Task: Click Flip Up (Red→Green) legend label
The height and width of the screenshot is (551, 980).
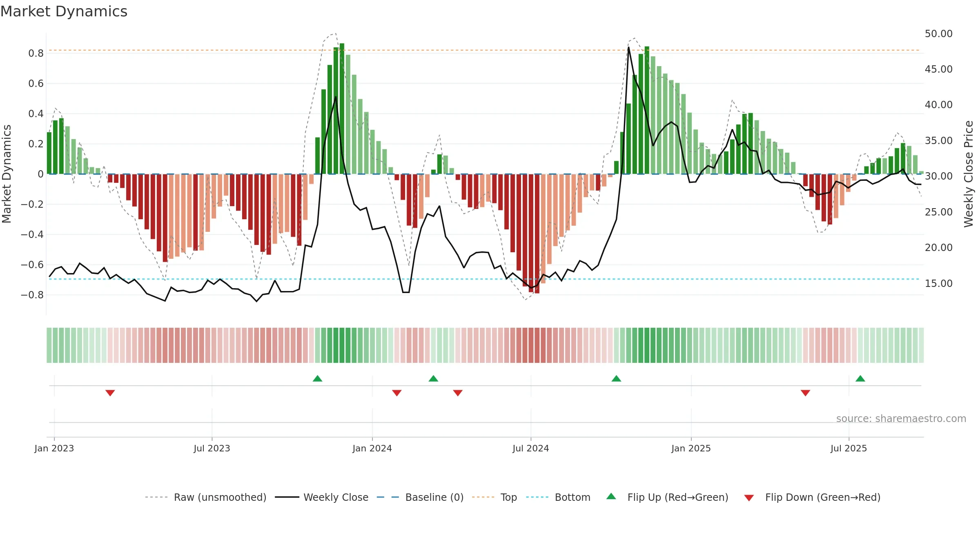Action: [x=678, y=497]
